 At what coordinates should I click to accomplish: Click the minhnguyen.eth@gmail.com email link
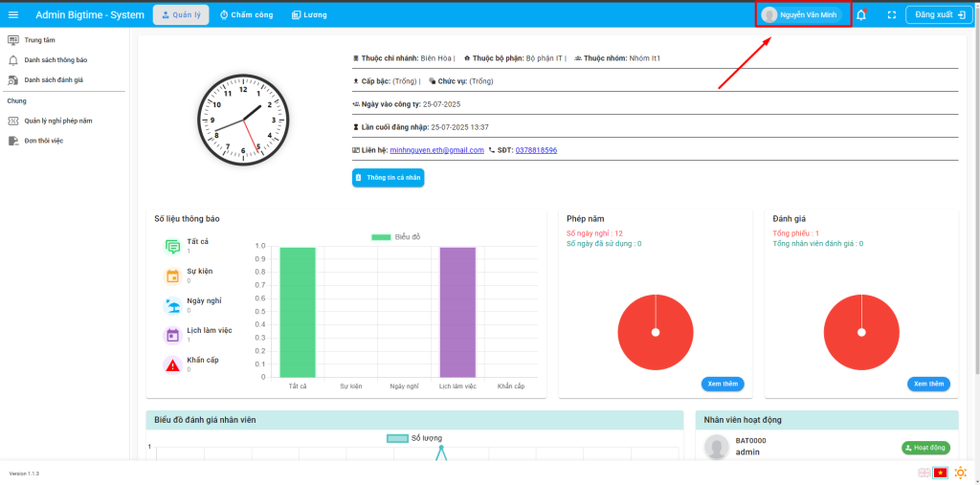tap(436, 150)
